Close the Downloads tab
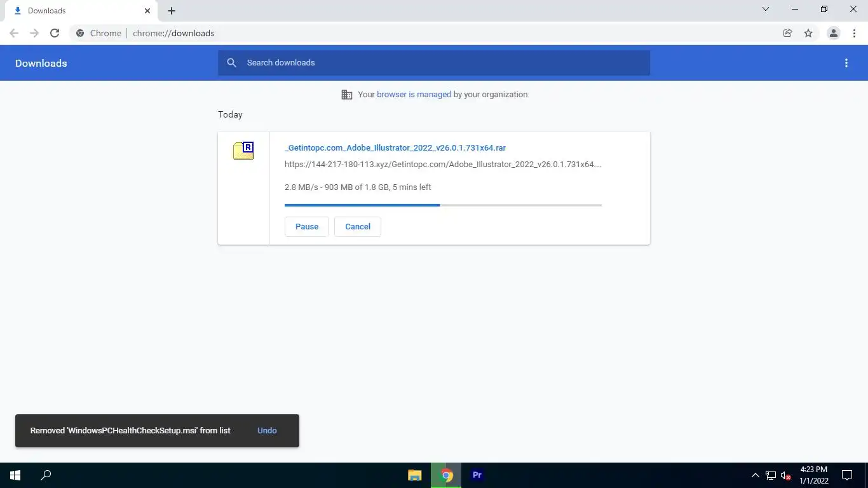 point(147,11)
